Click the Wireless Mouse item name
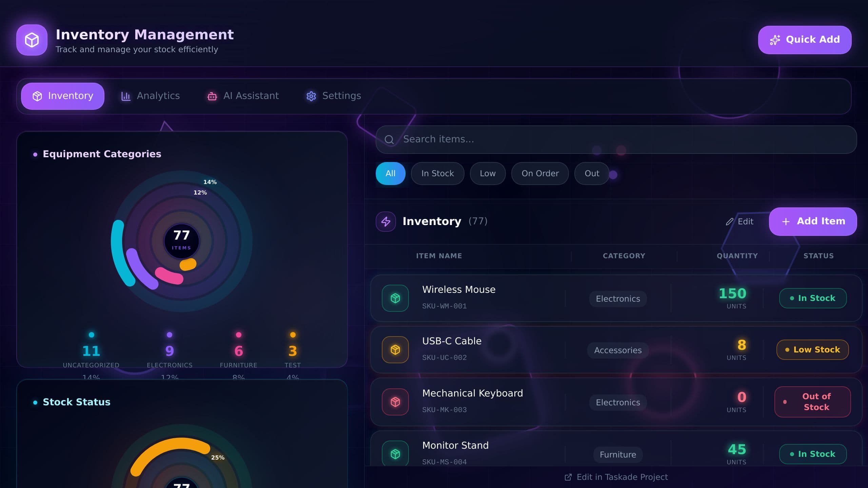The image size is (868, 488). coord(459,290)
